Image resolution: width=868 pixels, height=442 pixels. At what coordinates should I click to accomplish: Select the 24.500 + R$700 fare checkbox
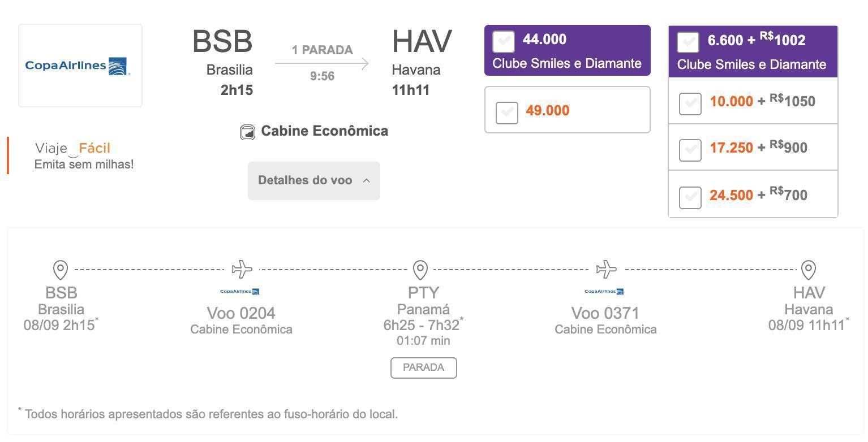690,198
